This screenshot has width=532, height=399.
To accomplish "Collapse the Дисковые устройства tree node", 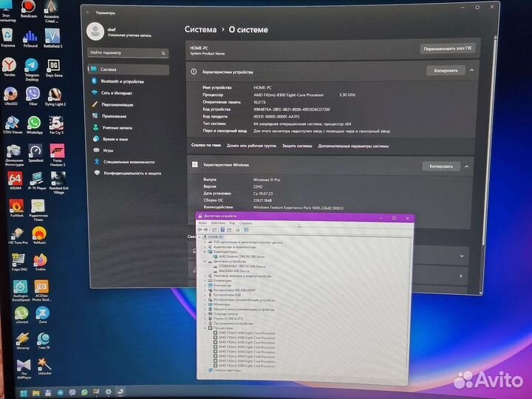I will pyautogui.click(x=205, y=261).
